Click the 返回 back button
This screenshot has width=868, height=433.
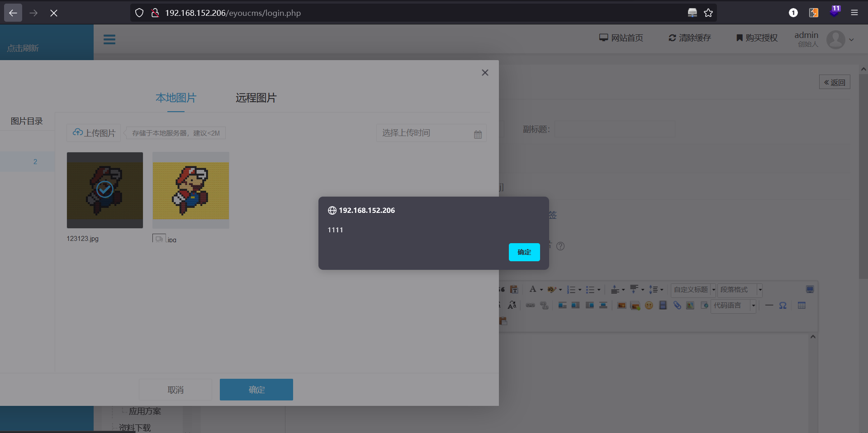[x=835, y=82]
